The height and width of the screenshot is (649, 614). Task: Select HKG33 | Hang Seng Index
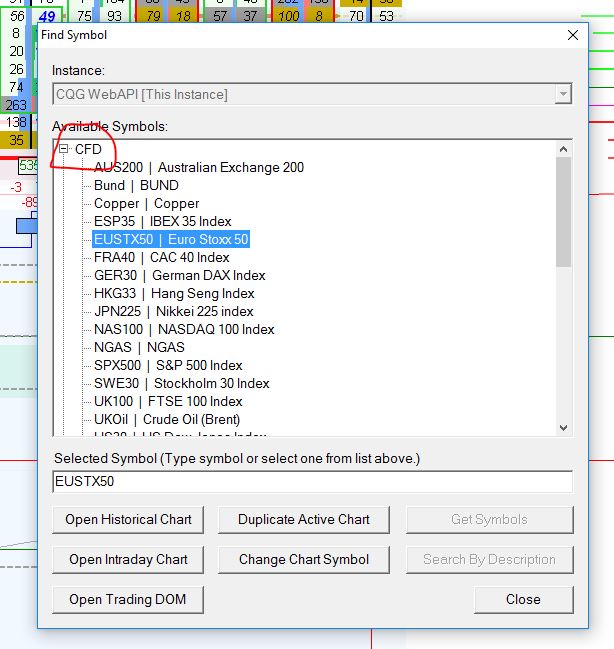(174, 293)
